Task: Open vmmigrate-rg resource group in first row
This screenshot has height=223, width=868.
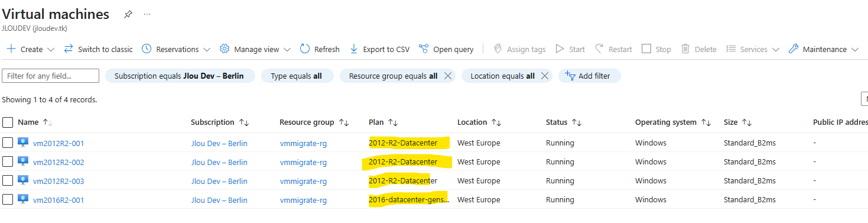Action: pyautogui.click(x=303, y=143)
